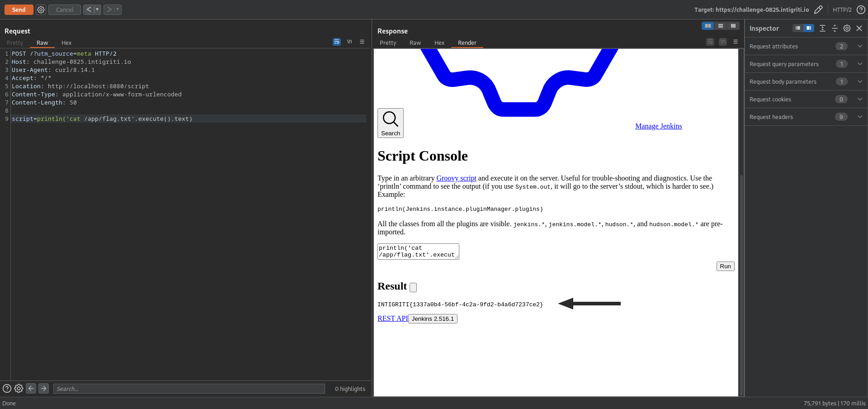868x409 pixels.
Task: Select tabbed request/response layout
Action: (x=733, y=26)
